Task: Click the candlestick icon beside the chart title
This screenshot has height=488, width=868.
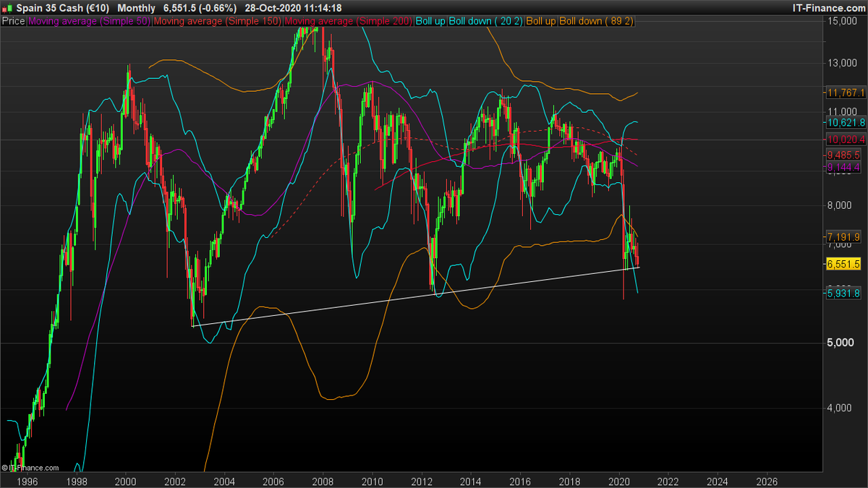Action: tap(7, 8)
